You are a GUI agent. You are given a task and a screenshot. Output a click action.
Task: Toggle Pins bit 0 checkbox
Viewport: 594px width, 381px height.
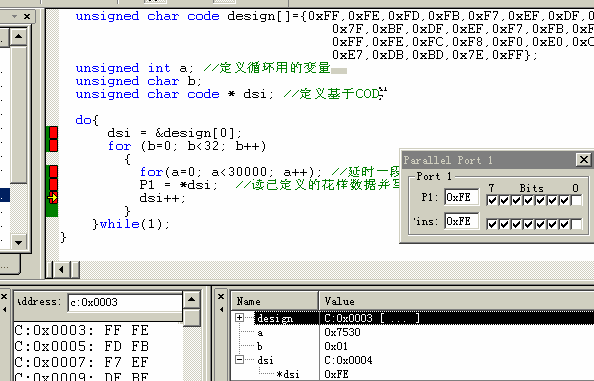pyautogui.click(x=576, y=224)
